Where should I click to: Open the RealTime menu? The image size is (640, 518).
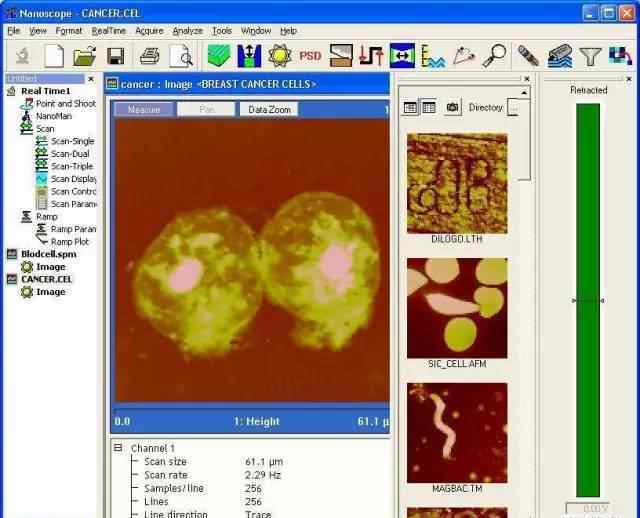[x=109, y=31]
